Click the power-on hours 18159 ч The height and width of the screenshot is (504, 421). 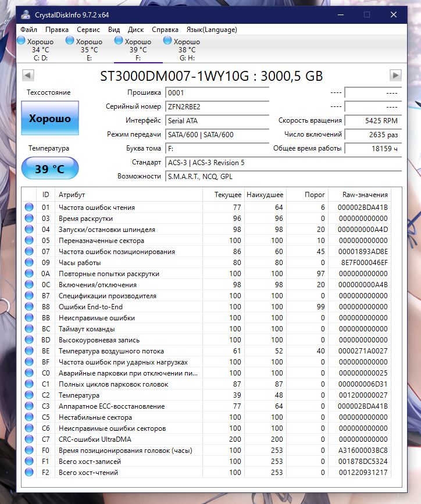373,149
